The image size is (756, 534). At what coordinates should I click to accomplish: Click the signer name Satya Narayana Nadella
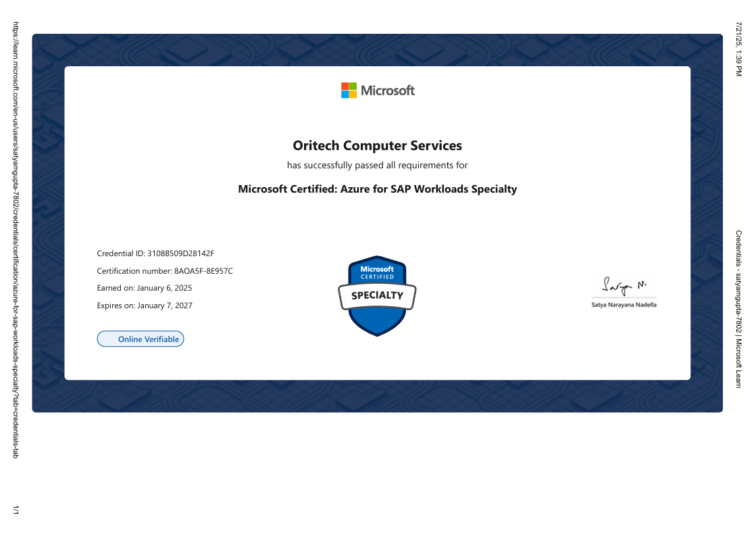(x=624, y=305)
